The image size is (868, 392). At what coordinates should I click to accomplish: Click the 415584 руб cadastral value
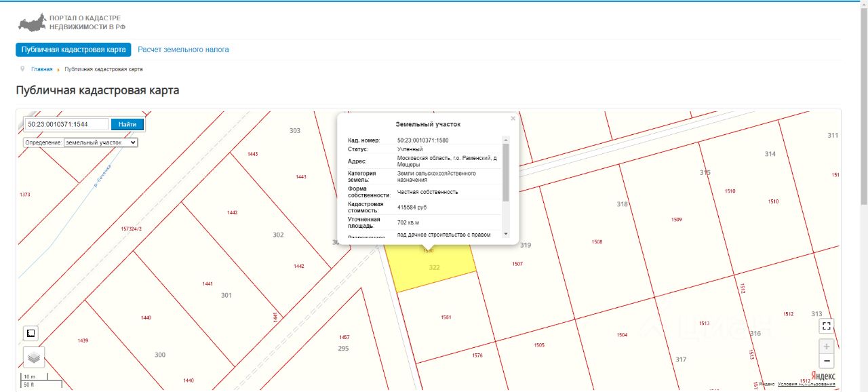coord(412,207)
